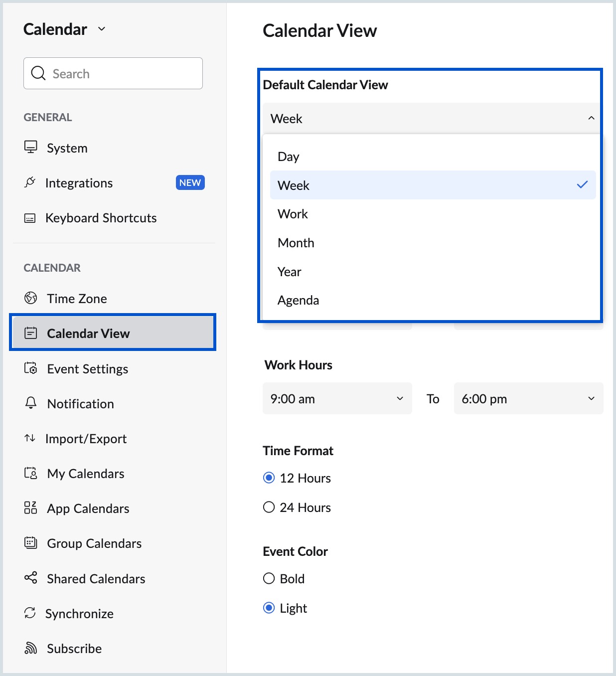
Task: Click the Shared Calendars share icon
Action: pyautogui.click(x=31, y=578)
